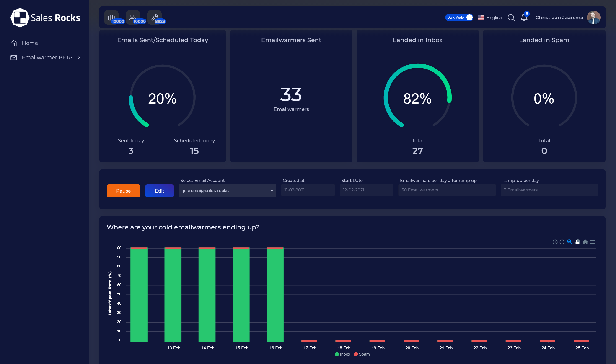Activate chart selection zoom magnifier tool
Image resolution: width=616 pixels, height=364 pixels.
click(x=569, y=242)
